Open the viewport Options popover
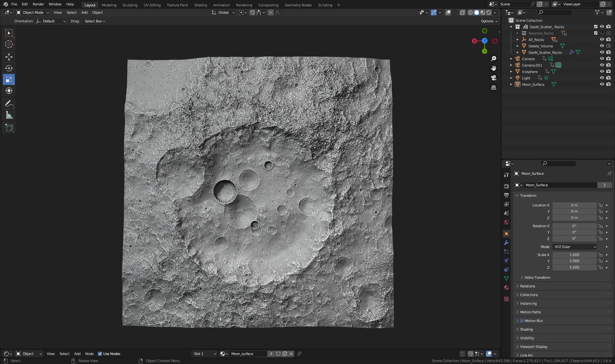The image size is (615, 364). tap(489, 21)
